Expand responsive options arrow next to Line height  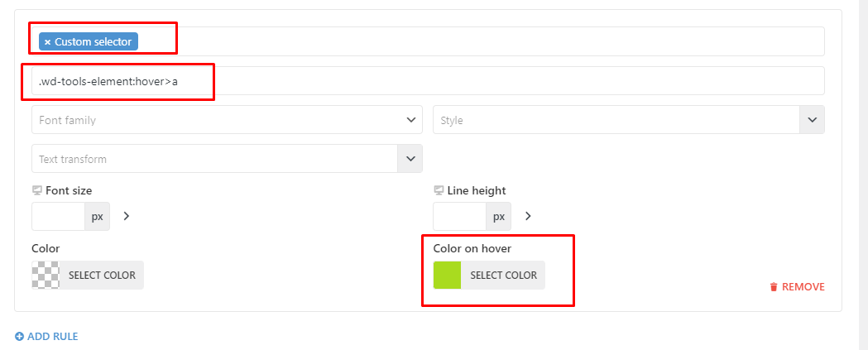pyautogui.click(x=528, y=216)
